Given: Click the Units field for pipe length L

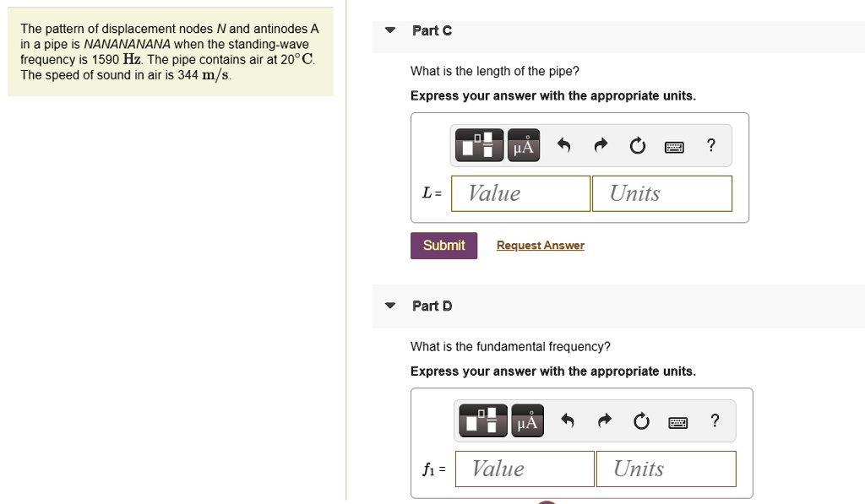Looking at the screenshot, I should pos(661,193).
